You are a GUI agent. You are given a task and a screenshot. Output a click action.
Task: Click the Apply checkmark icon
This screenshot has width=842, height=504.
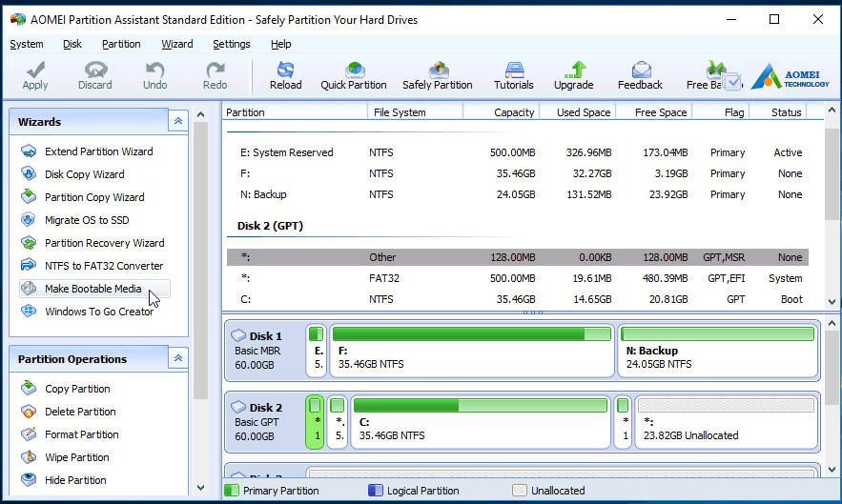[35, 70]
